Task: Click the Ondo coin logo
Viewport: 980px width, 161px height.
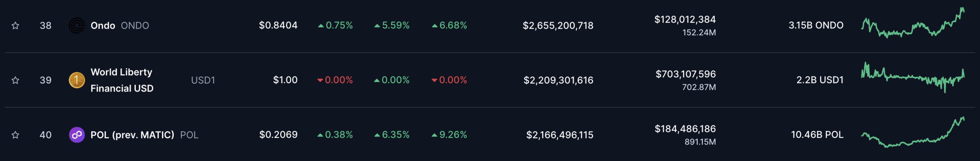Action: [77, 26]
